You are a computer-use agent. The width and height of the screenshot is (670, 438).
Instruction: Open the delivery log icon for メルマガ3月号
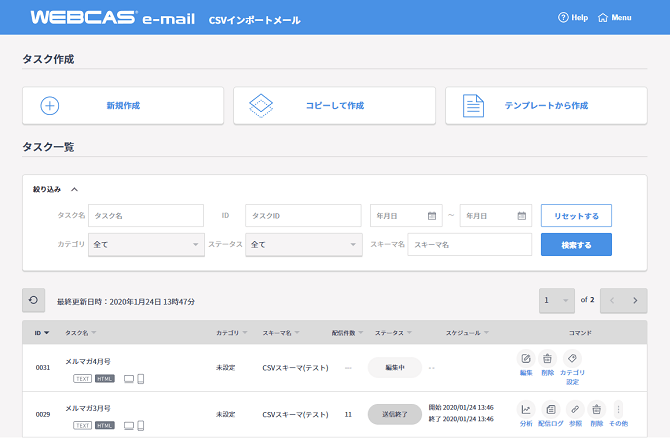coord(550,409)
